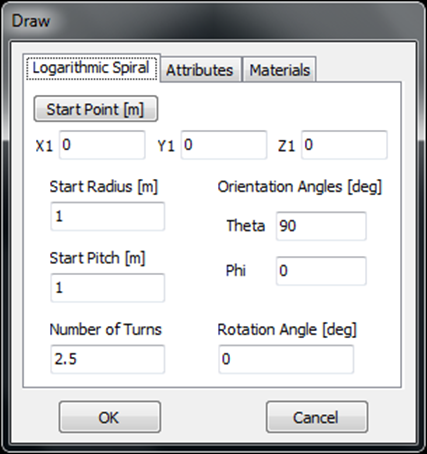Click the Draw title bar

213,21
